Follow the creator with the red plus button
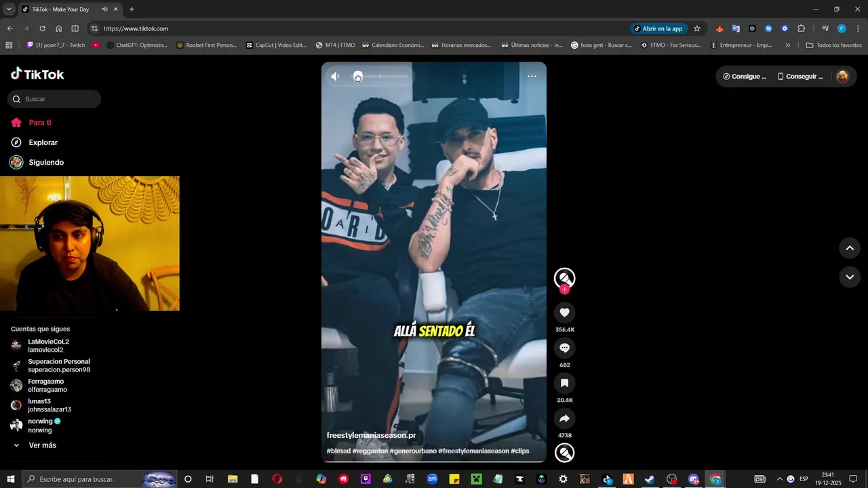The image size is (868, 488). pos(564,289)
